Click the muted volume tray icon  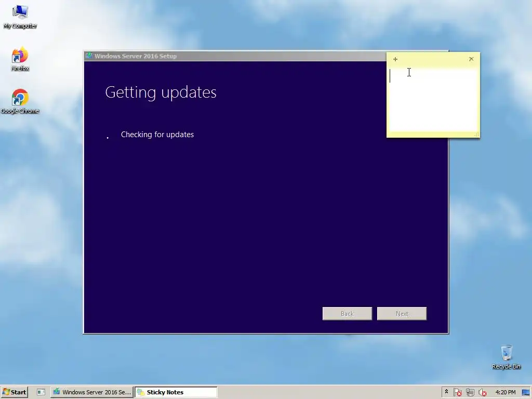point(483,392)
